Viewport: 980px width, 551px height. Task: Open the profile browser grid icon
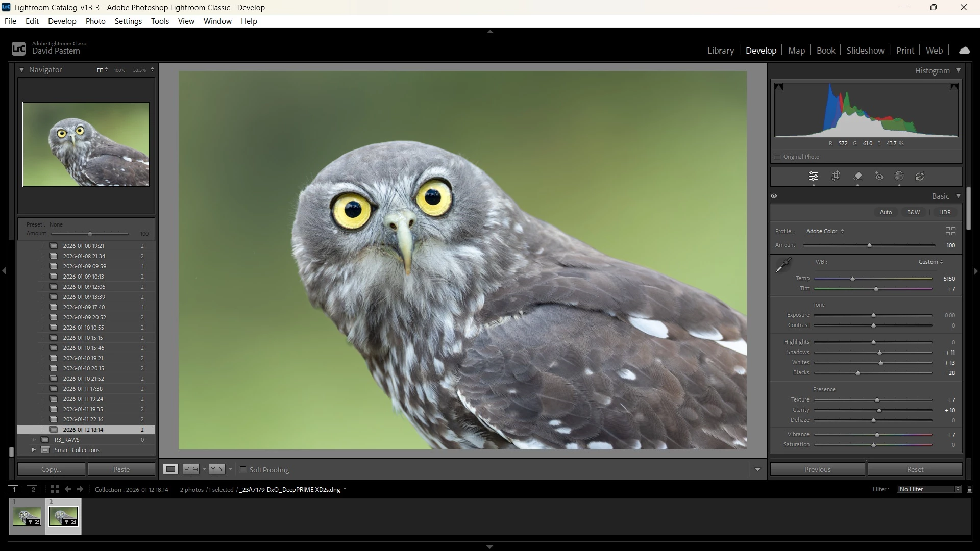click(x=950, y=231)
